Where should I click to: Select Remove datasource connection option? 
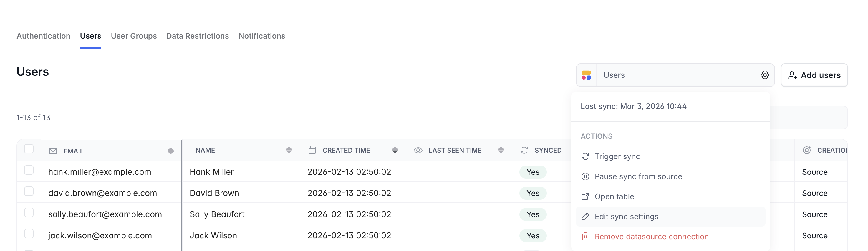651,237
